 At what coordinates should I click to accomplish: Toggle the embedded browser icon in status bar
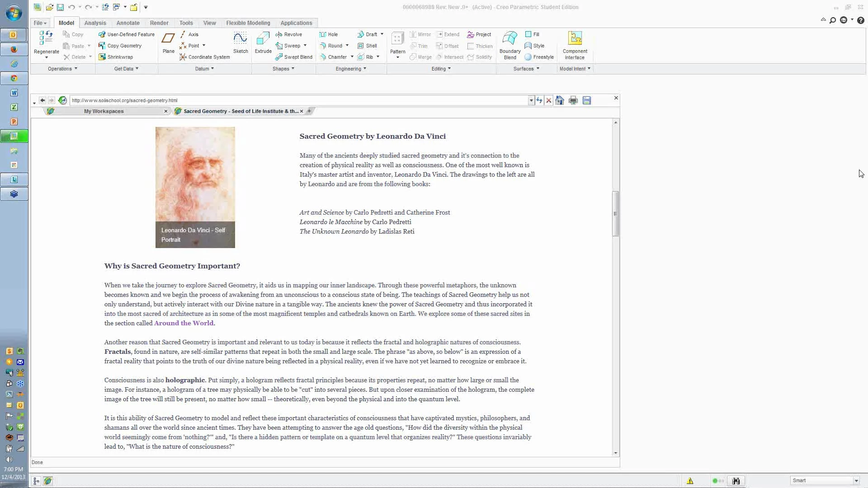[x=48, y=481]
